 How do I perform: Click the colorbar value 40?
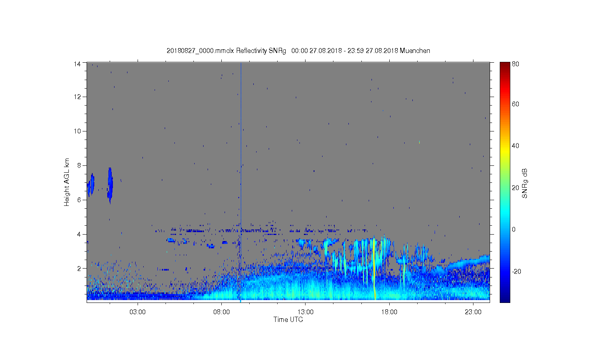[x=516, y=146]
